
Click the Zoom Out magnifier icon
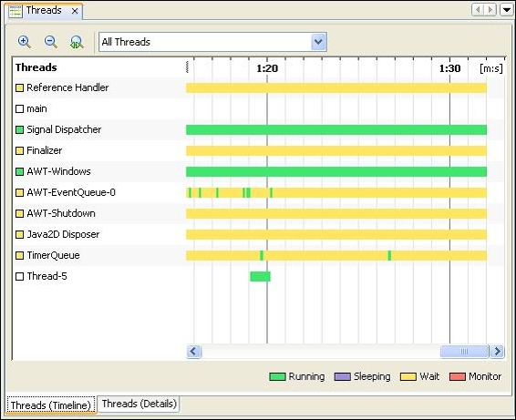(51, 42)
